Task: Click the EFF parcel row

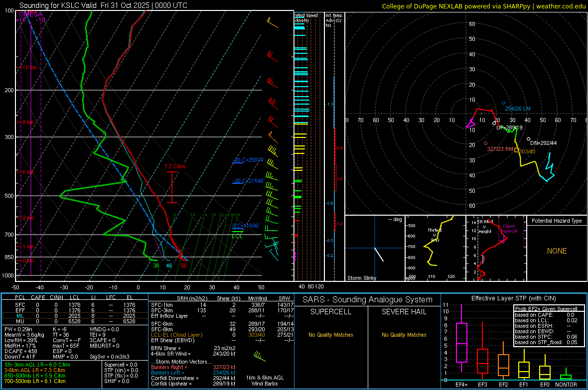Action: [75, 310]
